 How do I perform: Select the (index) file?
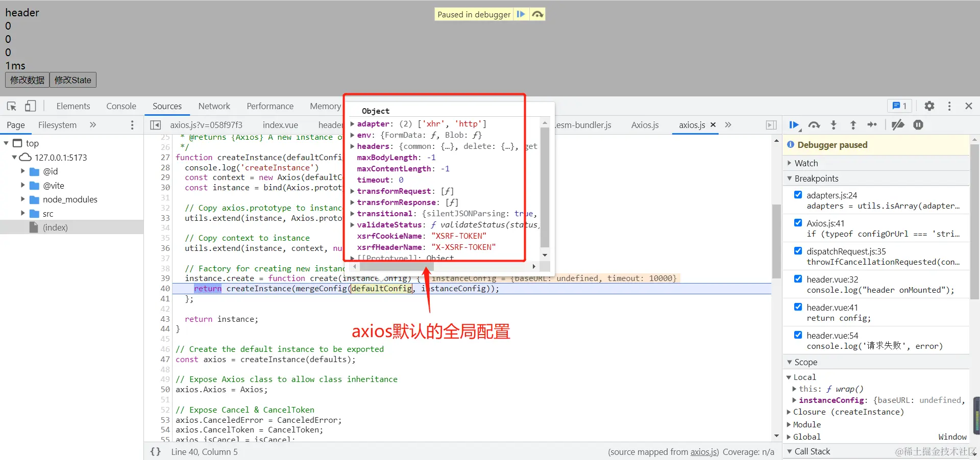tap(71, 227)
